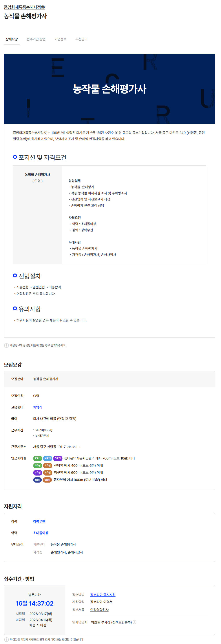The width and height of the screenshot is (221, 644).
Task: Click the 4호선 subway line badge
Action: pos(47,458)
